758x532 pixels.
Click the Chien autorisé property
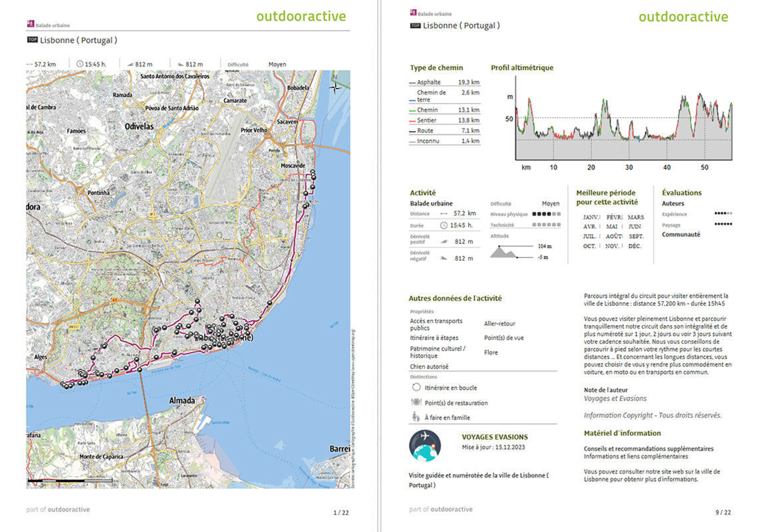430,366
